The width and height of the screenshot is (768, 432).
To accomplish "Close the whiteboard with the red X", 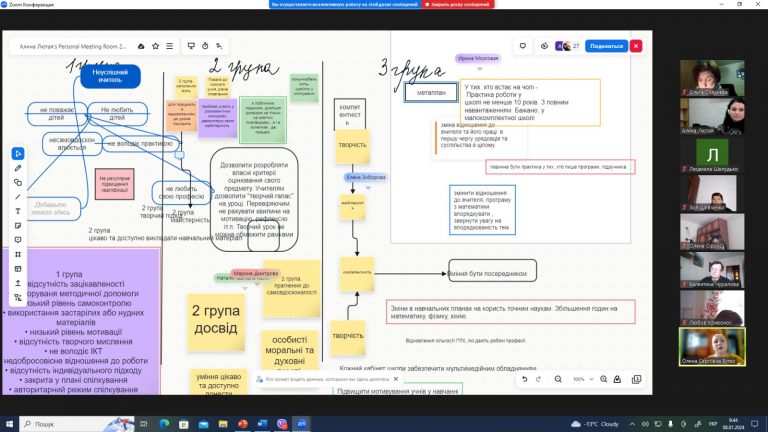I will click(636, 46).
